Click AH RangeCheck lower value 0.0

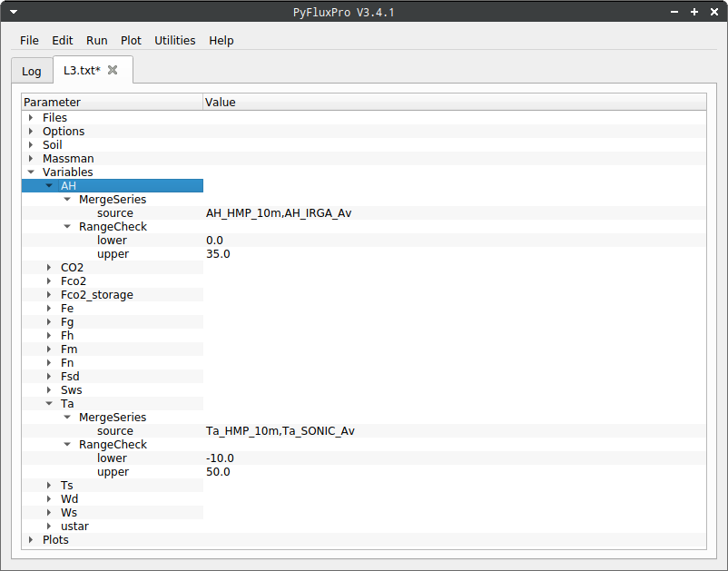point(214,240)
